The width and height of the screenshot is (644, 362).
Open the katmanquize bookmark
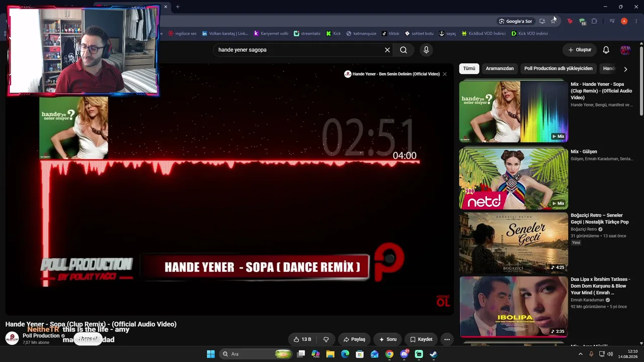pyautogui.click(x=361, y=34)
